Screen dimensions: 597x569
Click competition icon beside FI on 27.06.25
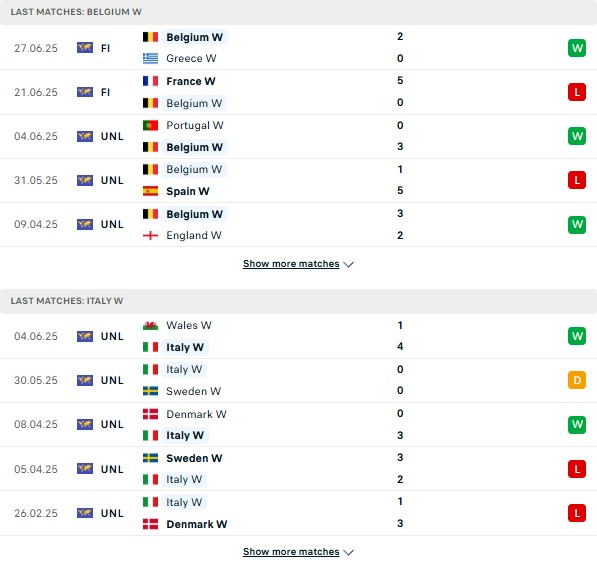click(85, 48)
